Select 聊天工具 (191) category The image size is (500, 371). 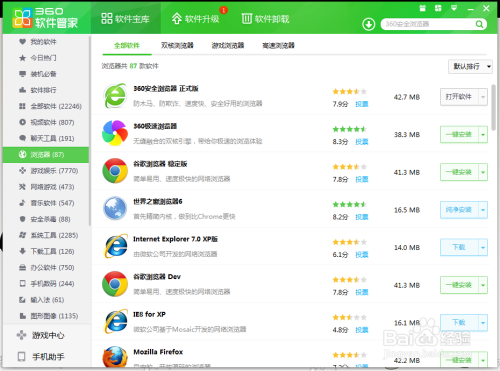pyautogui.click(x=46, y=138)
